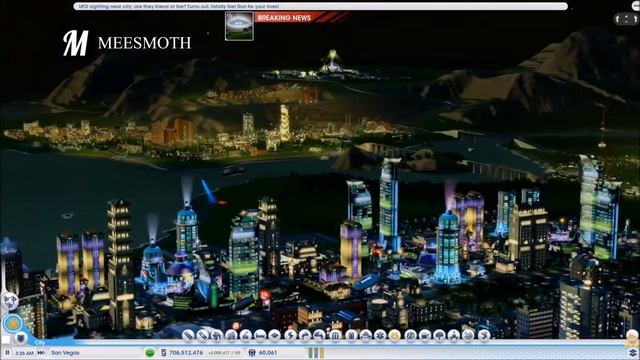Click the RCI demand bars
Screen dimensions: 640x360
(x=316, y=352)
